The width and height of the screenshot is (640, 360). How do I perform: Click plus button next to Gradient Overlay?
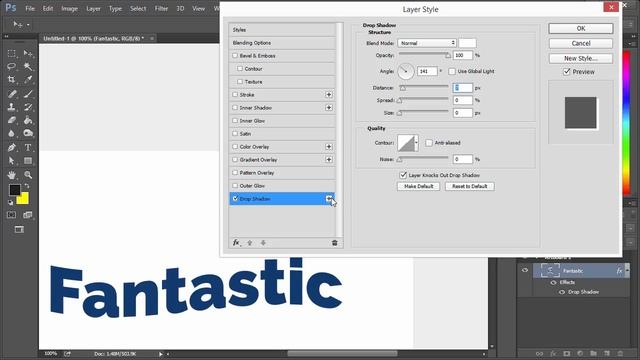(x=329, y=160)
